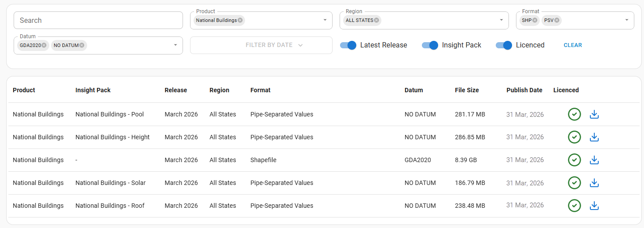Remove the ALL STATES region chip
The width and height of the screenshot is (644, 228).
point(377,20)
